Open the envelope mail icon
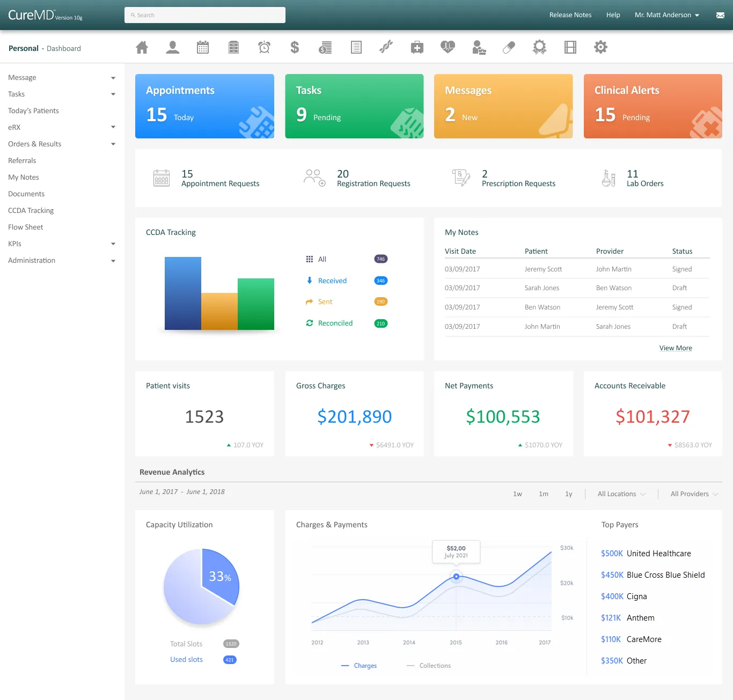733x700 pixels. (720, 15)
